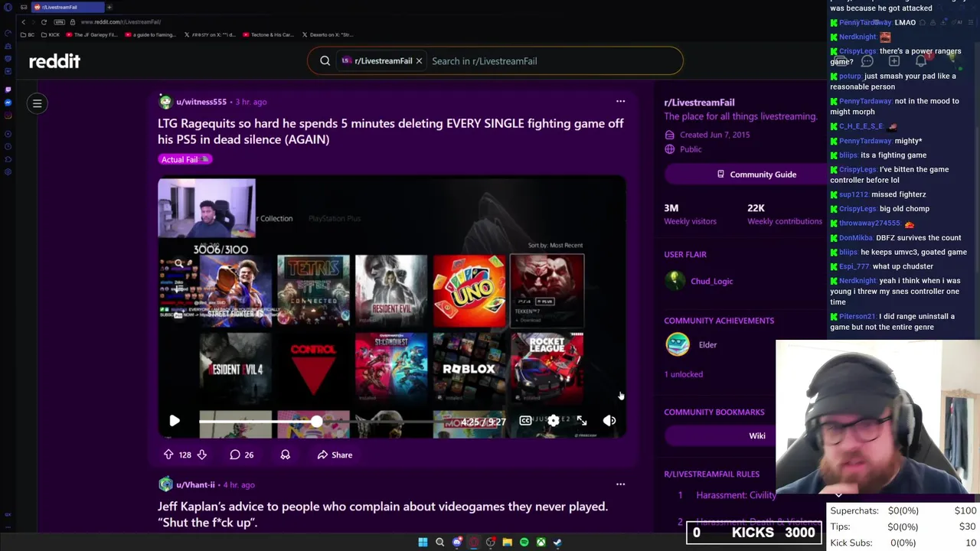980x551 pixels.
Task: Open the LTG Ragequits post title
Action: (x=390, y=131)
